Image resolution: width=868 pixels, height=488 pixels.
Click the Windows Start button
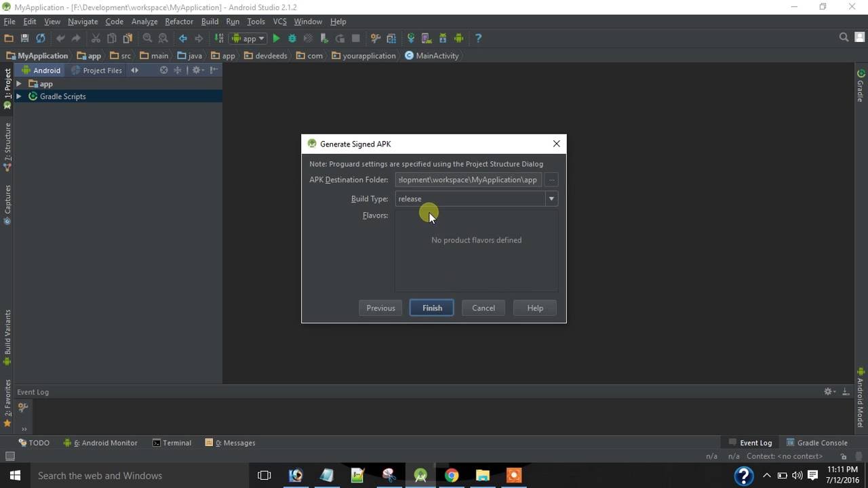(15, 475)
